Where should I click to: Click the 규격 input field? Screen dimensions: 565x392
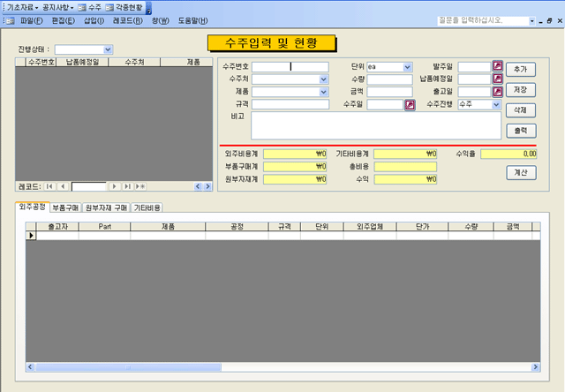[x=290, y=104]
